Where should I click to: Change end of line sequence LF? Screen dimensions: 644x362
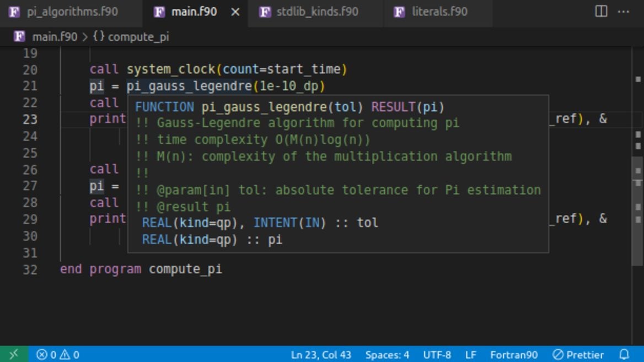(471, 355)
